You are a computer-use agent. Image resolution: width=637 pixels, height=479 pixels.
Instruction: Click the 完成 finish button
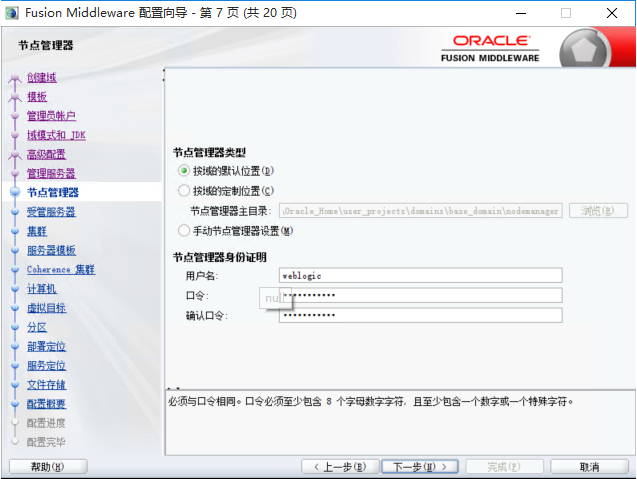[504, 467]
